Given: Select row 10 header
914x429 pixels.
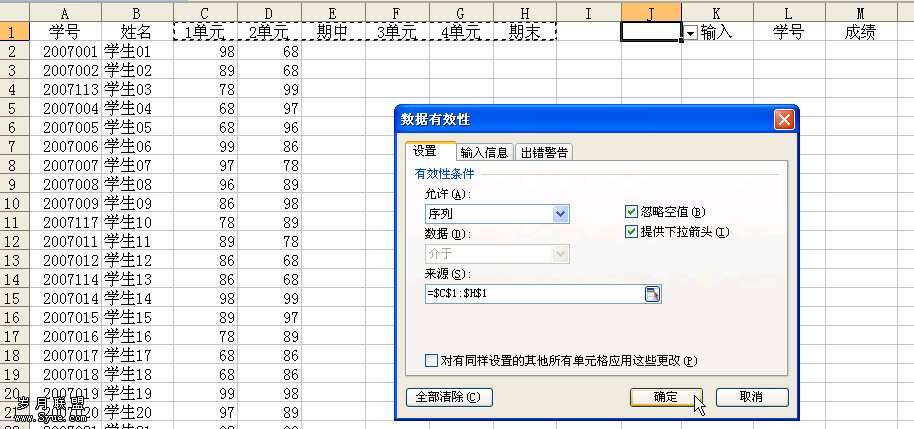Looking at the screenshot, I should pos(14,203).
